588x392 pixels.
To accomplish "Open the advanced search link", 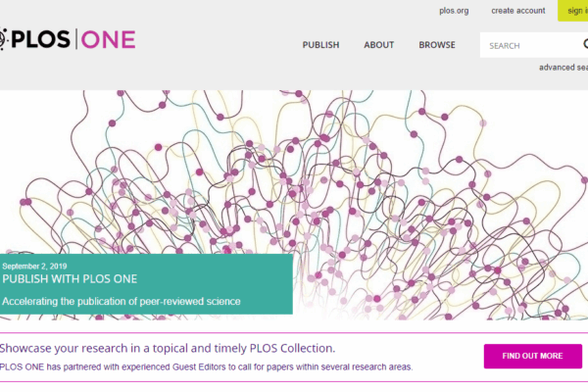I will tap(563, 68).
